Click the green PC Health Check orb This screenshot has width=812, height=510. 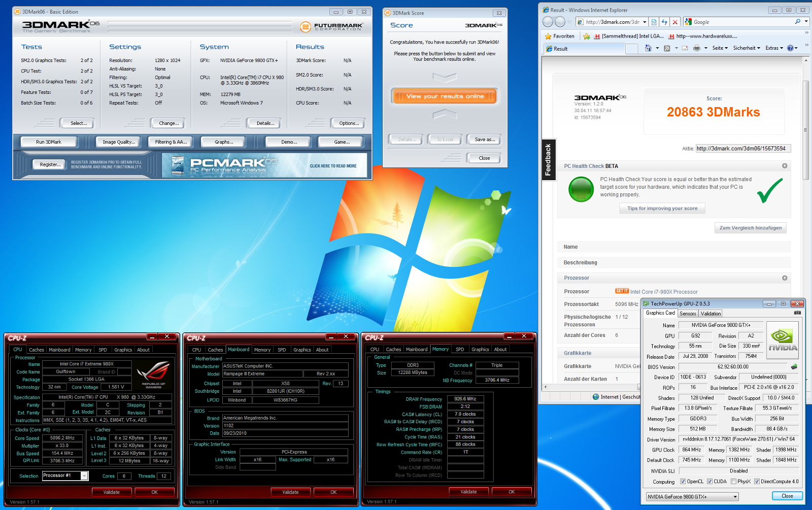581,189
